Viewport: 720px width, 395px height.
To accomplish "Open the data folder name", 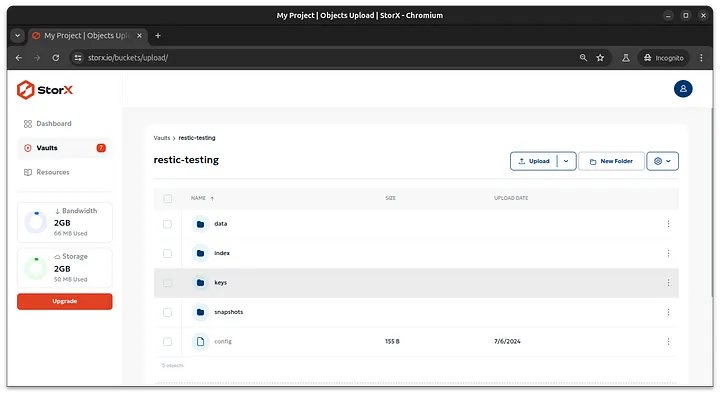I will pos(220,224).
